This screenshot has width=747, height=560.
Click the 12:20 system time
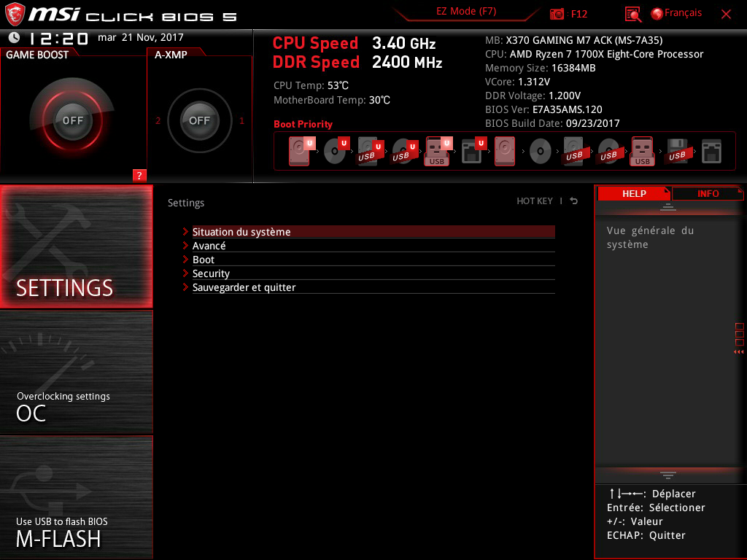[58, 38]
